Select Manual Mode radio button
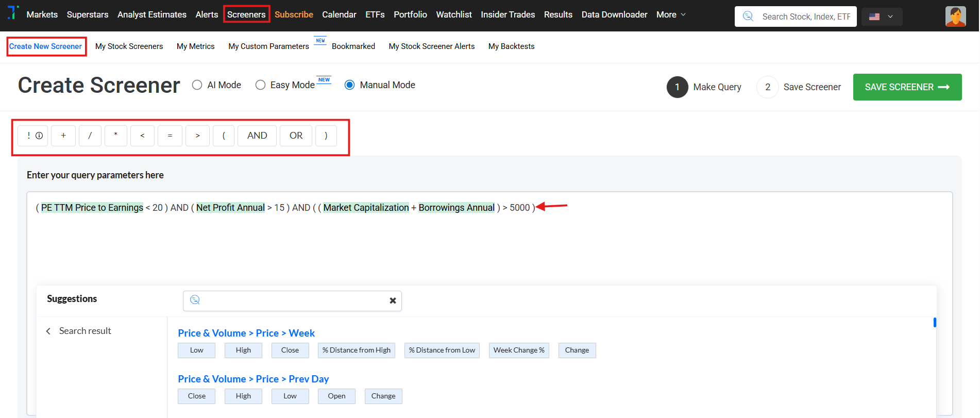 (349, 85)
